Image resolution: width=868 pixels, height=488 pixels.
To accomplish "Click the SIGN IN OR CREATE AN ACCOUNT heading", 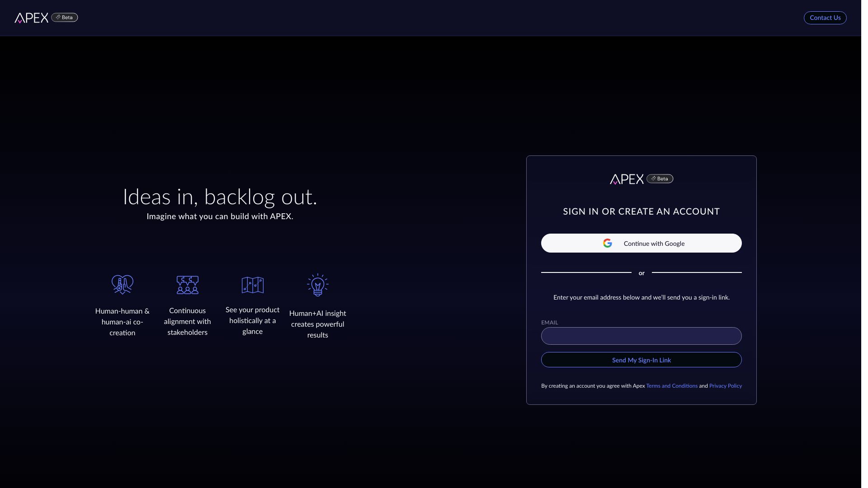I will tap(641, 211).
